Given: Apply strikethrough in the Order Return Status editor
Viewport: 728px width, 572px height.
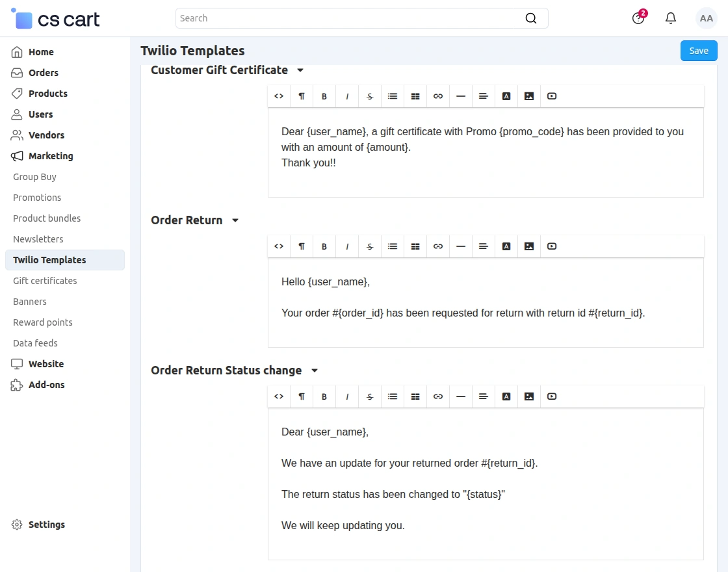Looking at the screenshot, I should (369, 396).
